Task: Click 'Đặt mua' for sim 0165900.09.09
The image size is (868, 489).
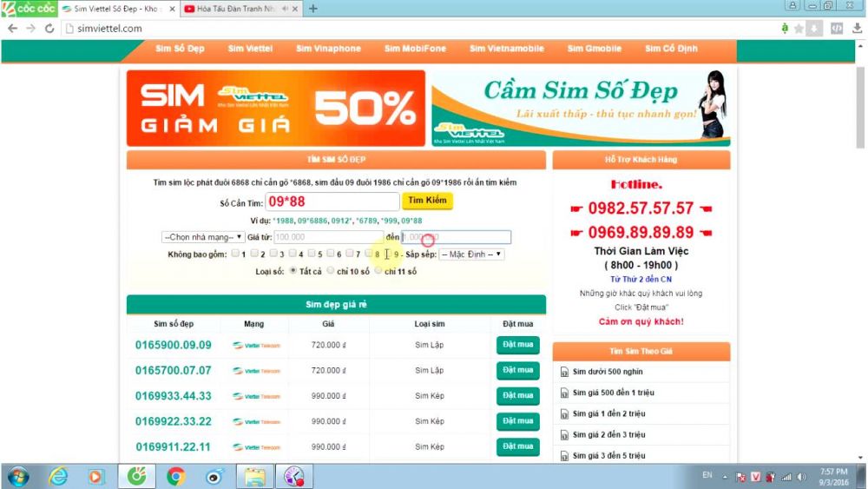Action: (x=517, y=345)
